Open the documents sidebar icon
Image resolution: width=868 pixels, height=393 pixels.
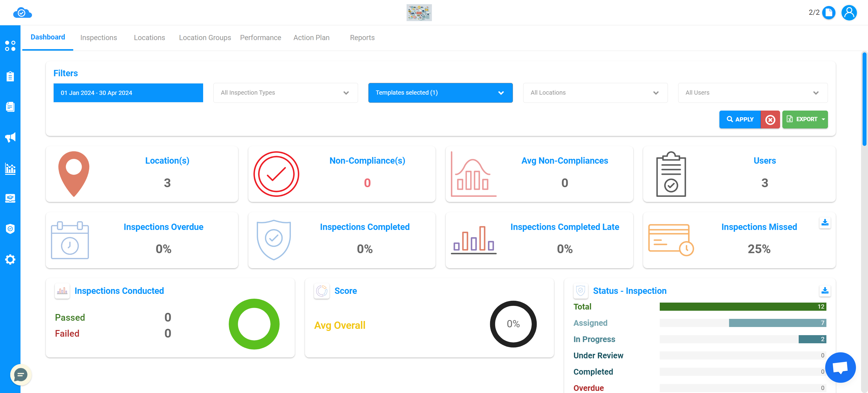click(x=10, y=107)
